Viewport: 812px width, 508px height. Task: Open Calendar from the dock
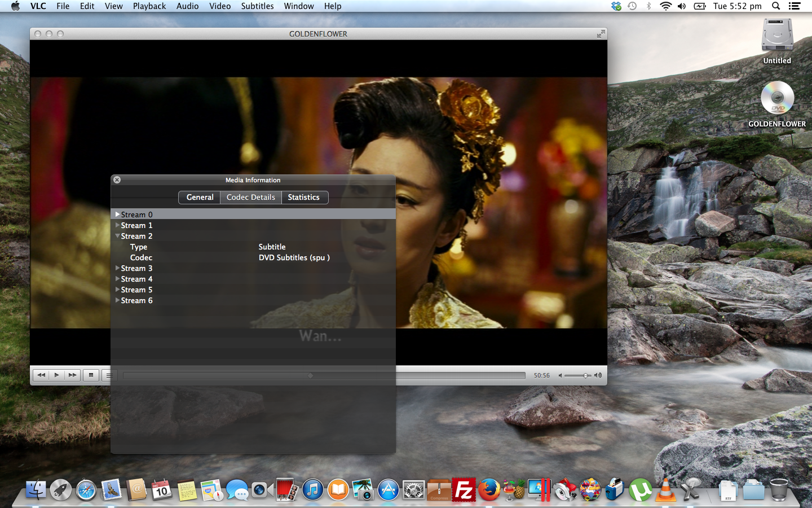tap(161, 490)
